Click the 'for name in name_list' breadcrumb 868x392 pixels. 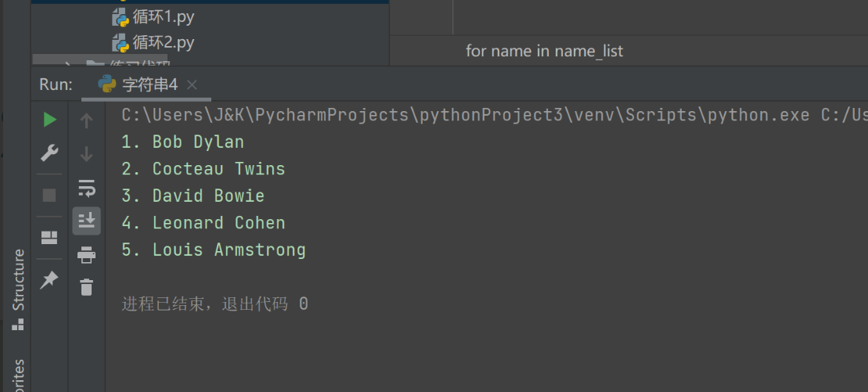pyautogui.click(x=545, y=51)
